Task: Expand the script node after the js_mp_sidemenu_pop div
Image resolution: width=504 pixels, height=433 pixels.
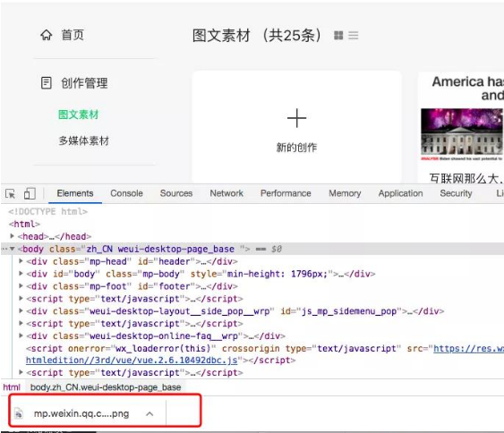Action: point(21,323)
